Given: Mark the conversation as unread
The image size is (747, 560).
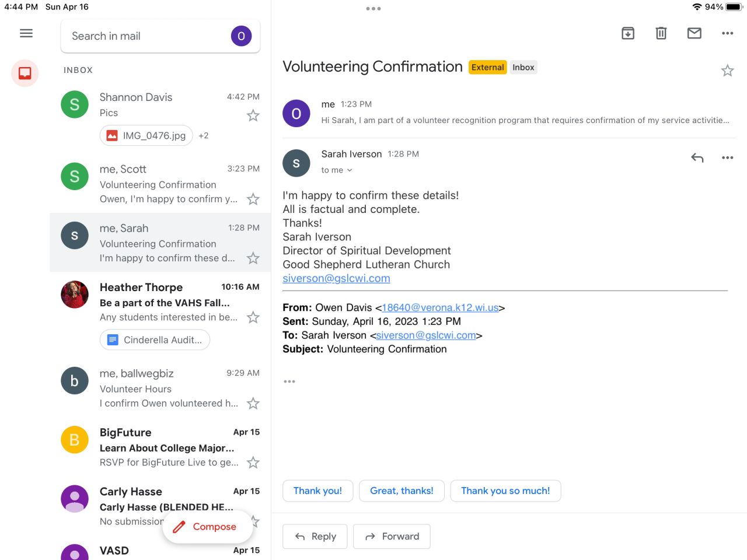Looking at the screenshot, I should tap(694, 33).
